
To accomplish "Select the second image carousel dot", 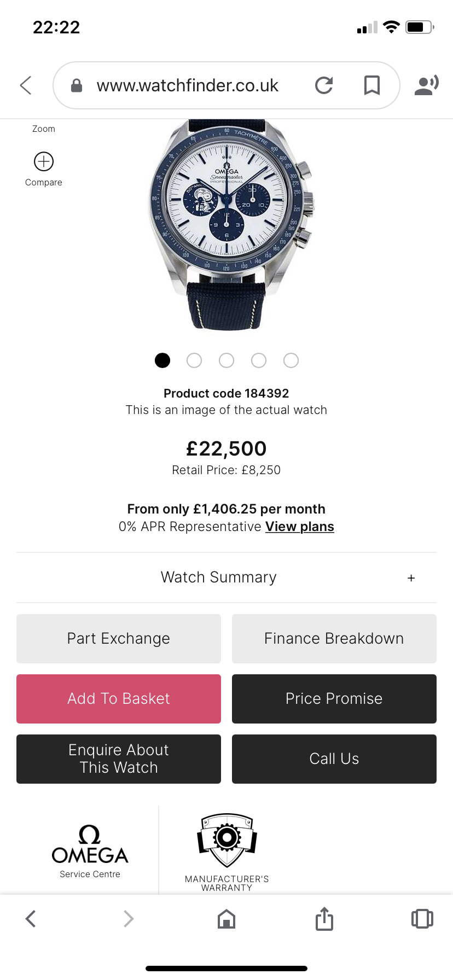I will 194,360.
